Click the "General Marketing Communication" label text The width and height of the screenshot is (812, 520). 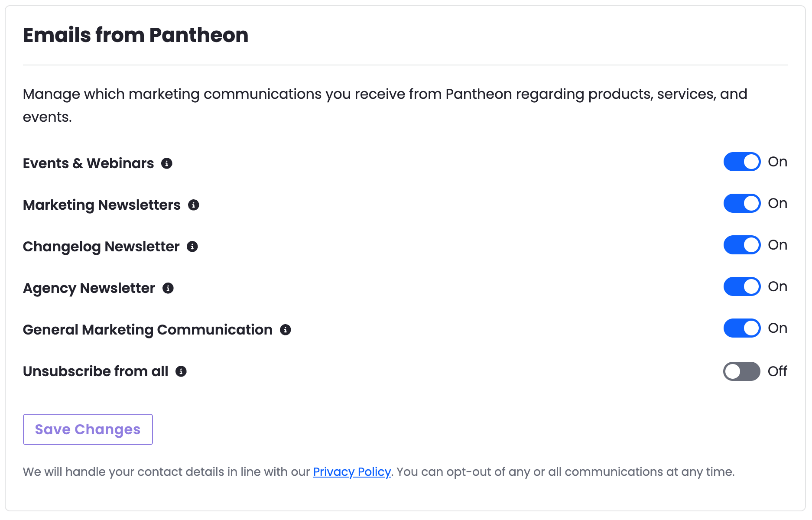(148, 330)
